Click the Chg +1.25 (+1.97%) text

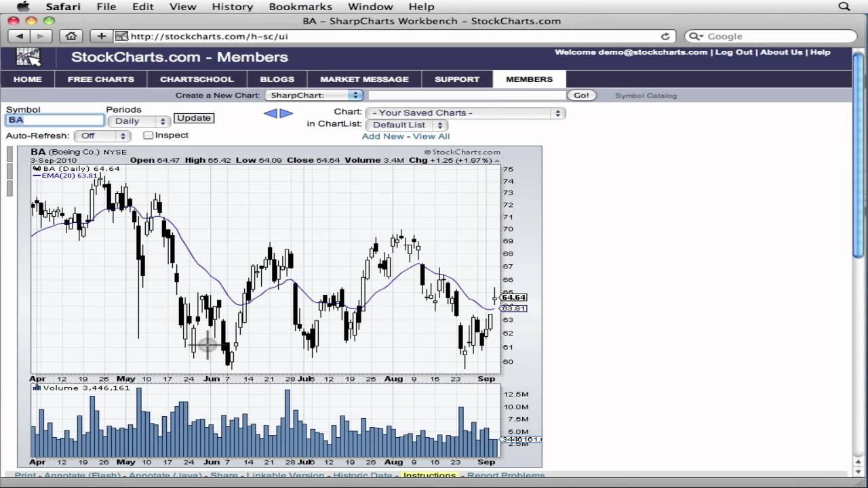451,161
